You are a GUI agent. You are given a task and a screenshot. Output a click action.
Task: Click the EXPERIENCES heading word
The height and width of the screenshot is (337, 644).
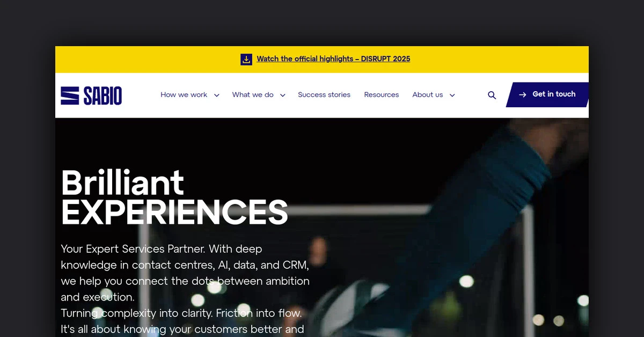(x=174, y=212)
